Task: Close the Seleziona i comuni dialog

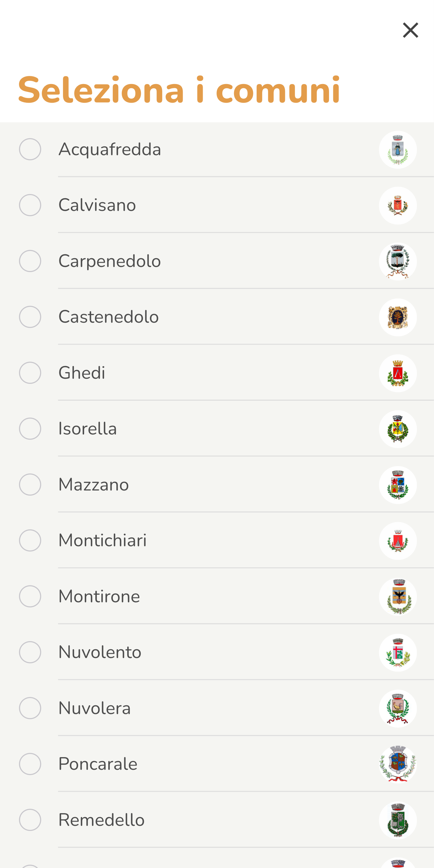Action: tap(410, 30)
